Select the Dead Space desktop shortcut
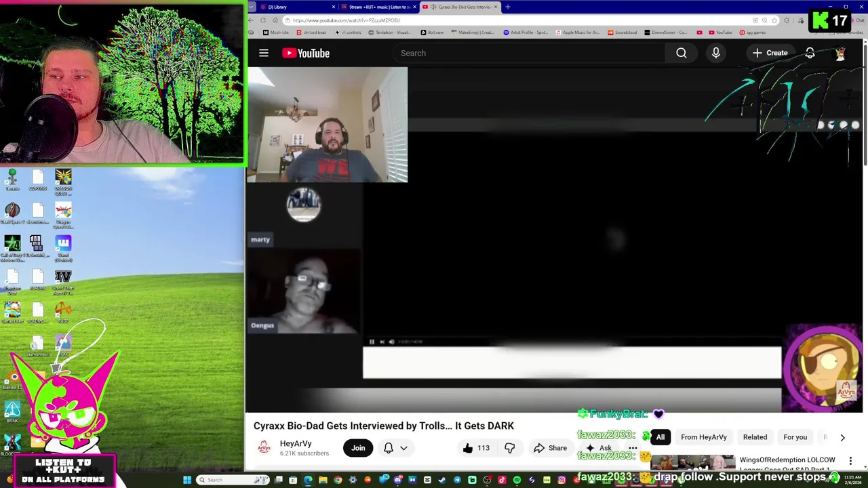 [12, 213]
